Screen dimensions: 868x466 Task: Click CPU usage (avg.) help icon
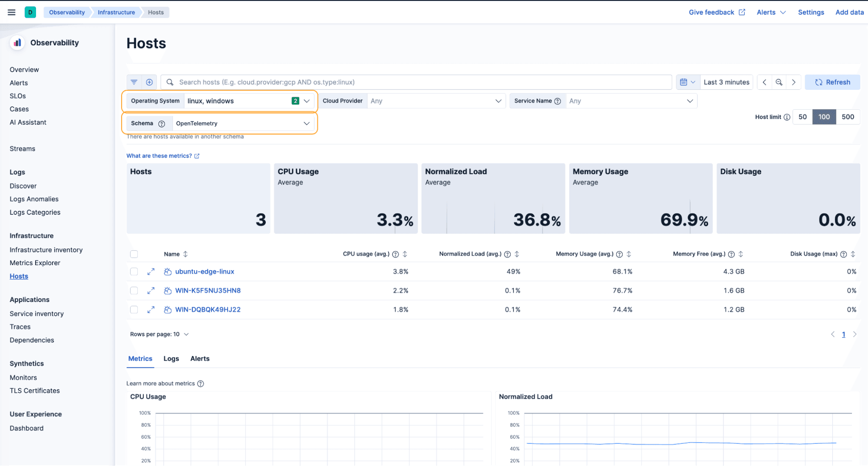pyautogui.click(x=396, y=254)
